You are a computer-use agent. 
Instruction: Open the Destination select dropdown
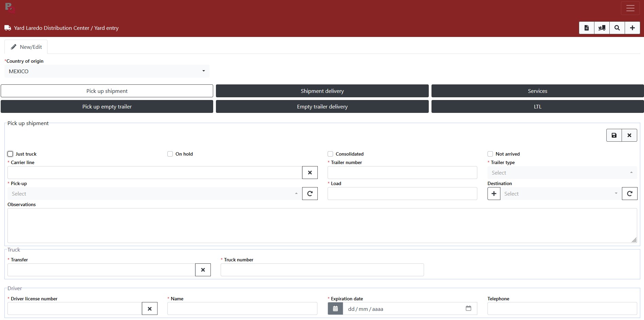[560, 194]
